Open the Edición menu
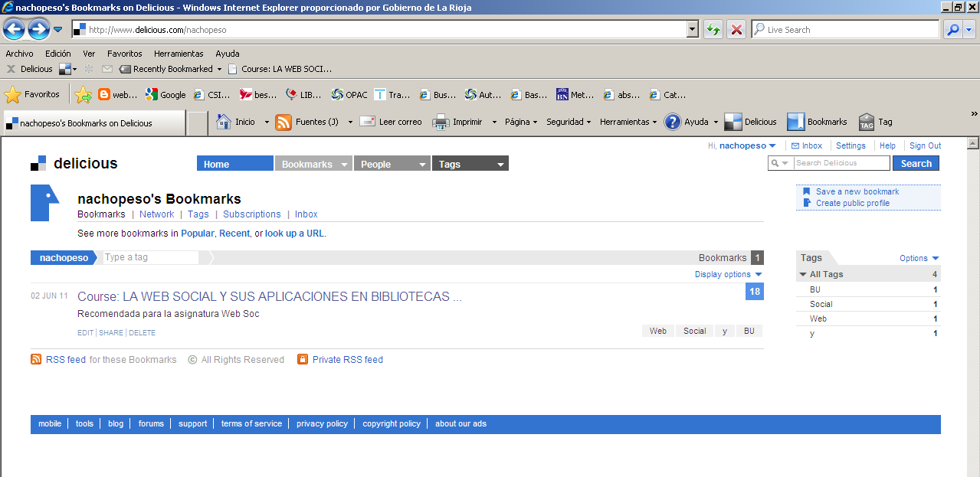This screenshot has width=980, height=477. click(x=57, y=54)
